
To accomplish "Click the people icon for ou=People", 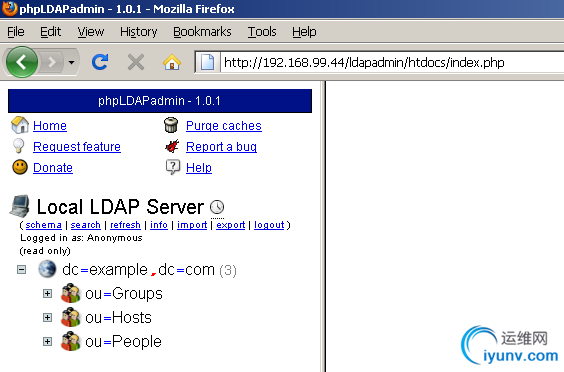I will [x=70, y=341].
